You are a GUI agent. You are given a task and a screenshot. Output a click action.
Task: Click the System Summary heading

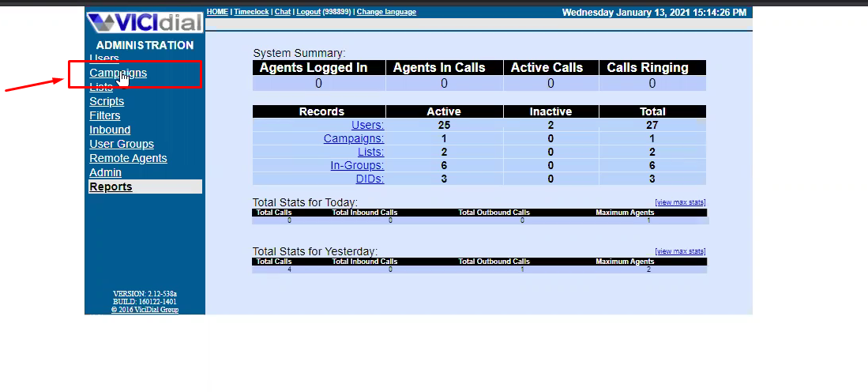[x=299, y=54]
